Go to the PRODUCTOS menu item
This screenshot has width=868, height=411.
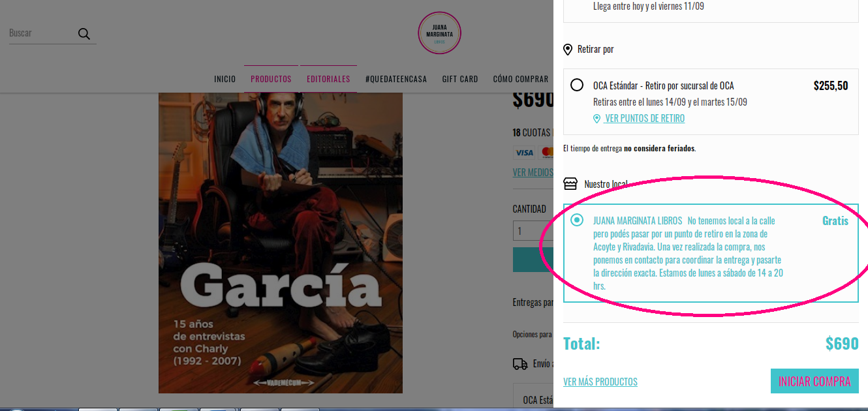271,79
